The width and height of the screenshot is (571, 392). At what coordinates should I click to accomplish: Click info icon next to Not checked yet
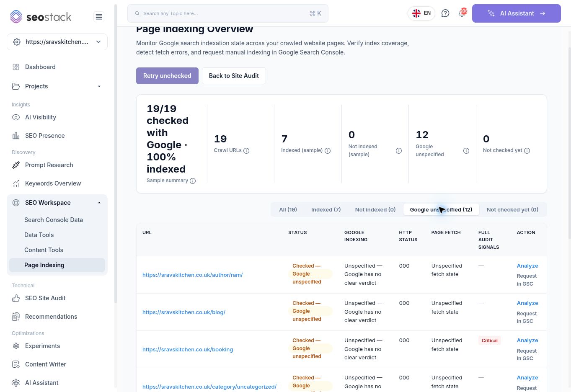pos(527,151)
